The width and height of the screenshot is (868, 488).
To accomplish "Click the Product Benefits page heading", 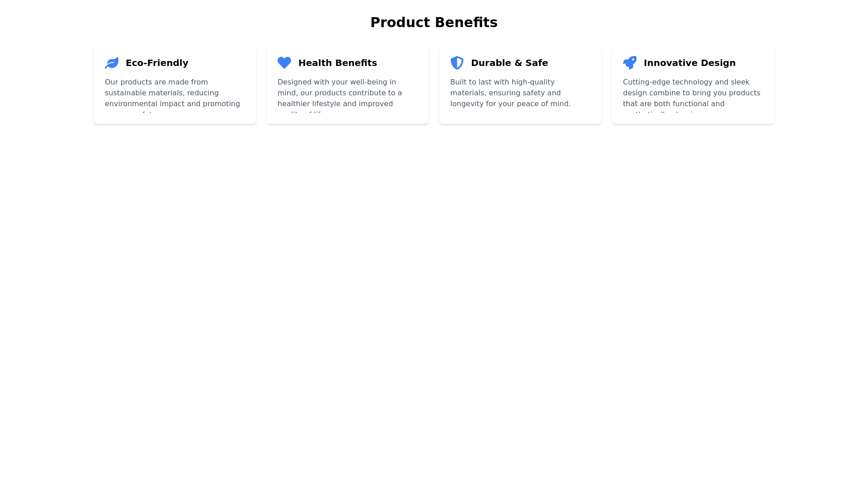I will 434,23.
